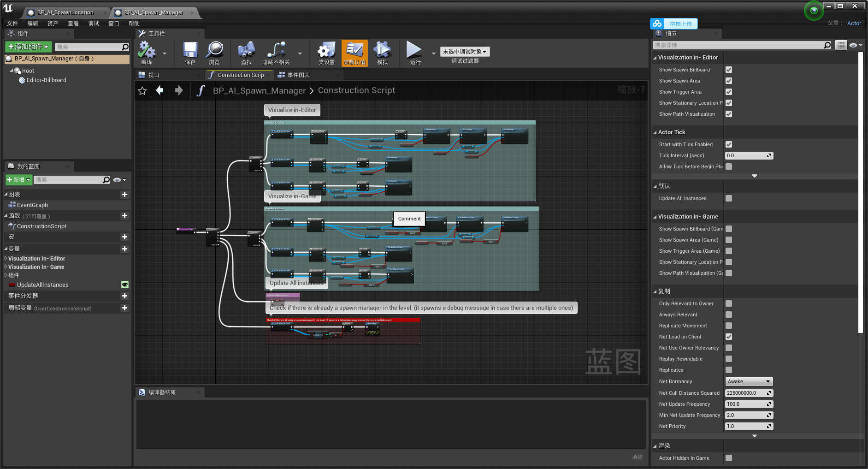Toggle Net Load on Client checkbox
Viewport: 868px width, 469px height.
[x=729, y=337]
